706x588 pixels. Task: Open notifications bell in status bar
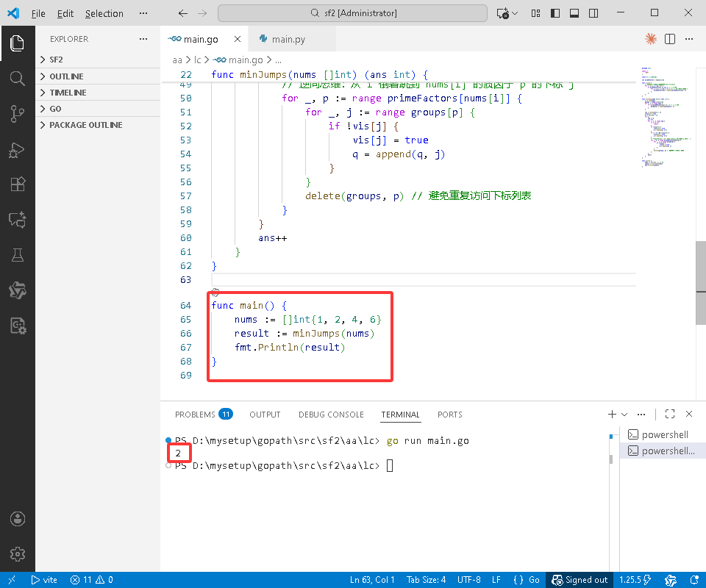click(x=694, y=580)
